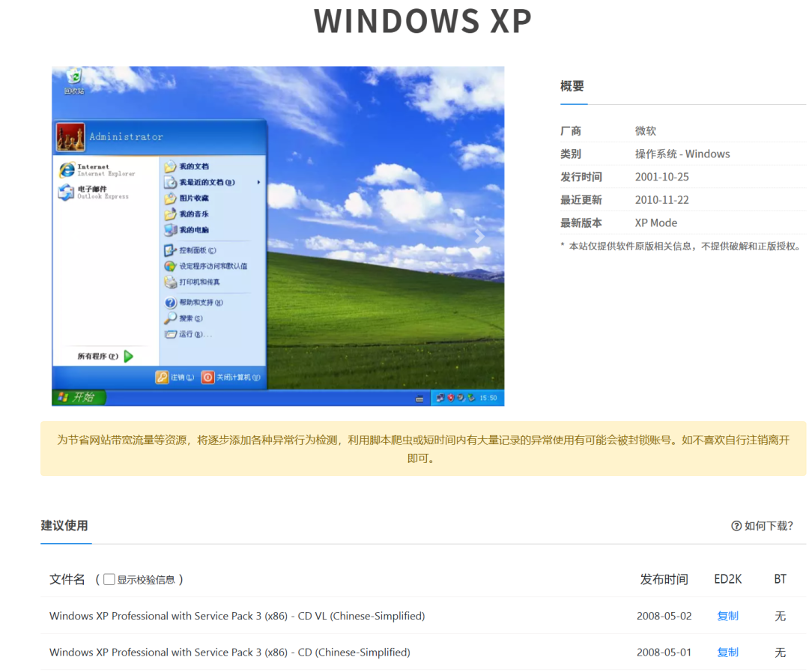Click the 控制面板 icon

[x=170, y=250]
